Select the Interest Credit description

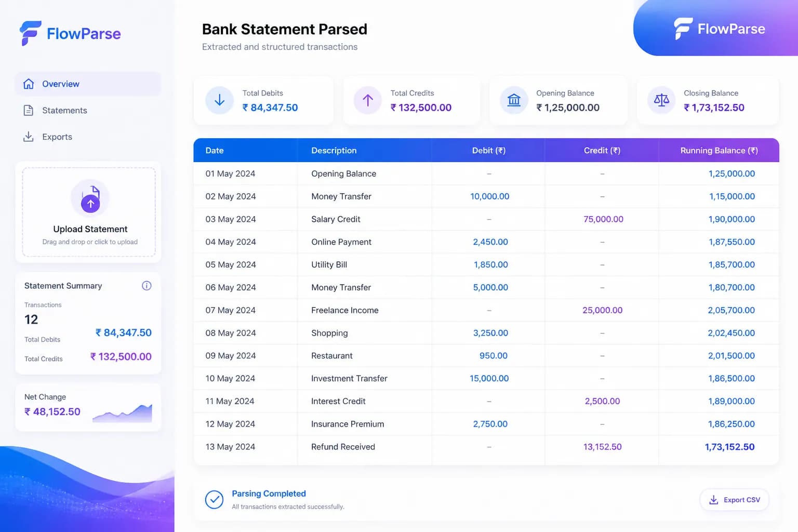[x=338, y=401]
